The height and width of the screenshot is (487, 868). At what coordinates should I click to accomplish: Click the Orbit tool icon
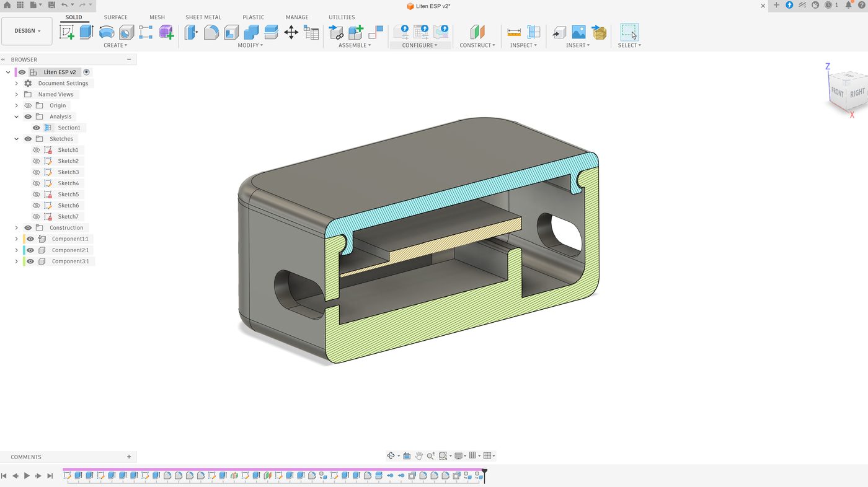(x=391, y=455)
